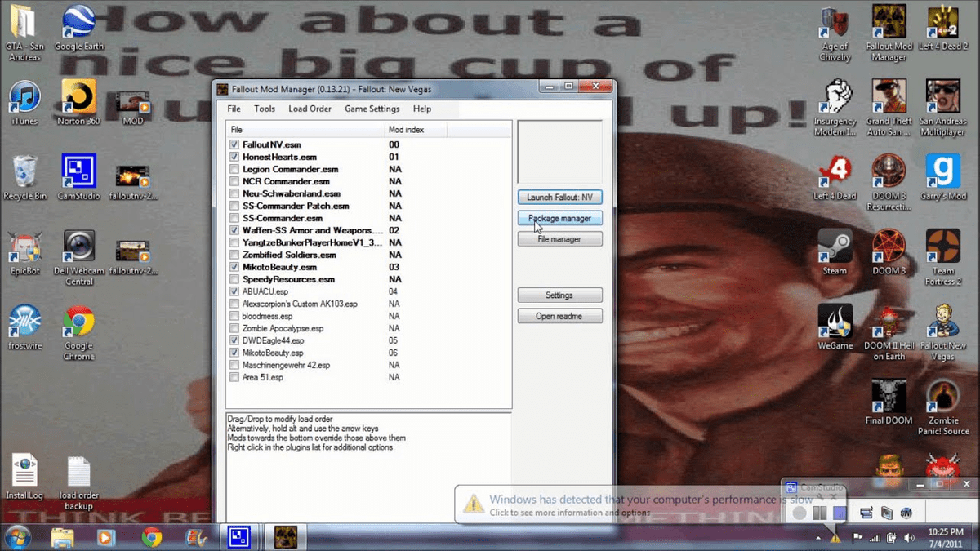Disable the DWDEagle44.esp plugin checkbox
The width and height of the screenshot is (980, 551).
[235, 340]
